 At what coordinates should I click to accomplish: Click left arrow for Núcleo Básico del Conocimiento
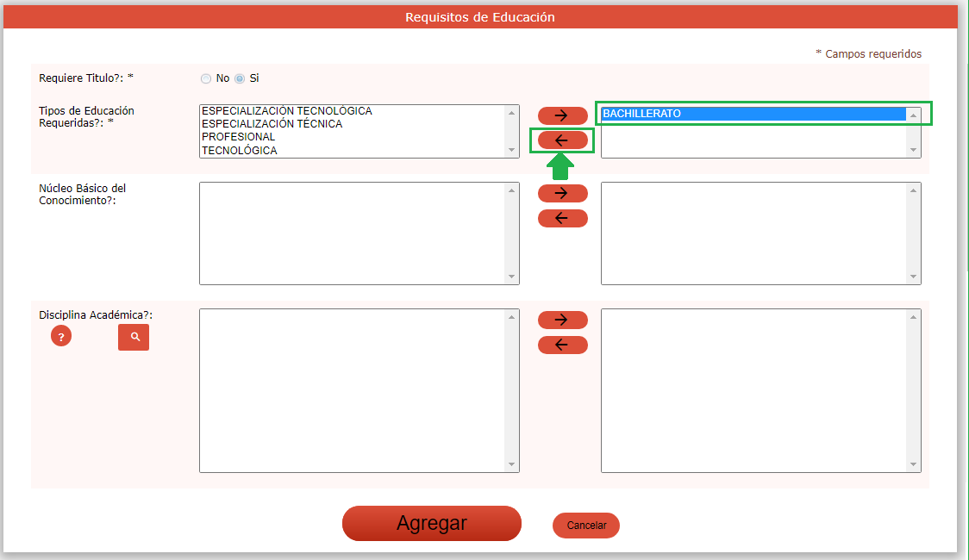tap(562, 218)
